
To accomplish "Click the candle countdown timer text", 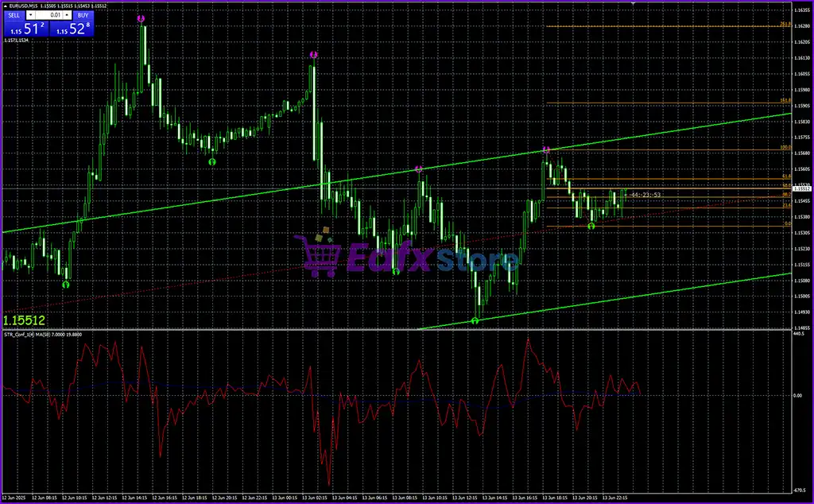I will click(x=645, y=195).
